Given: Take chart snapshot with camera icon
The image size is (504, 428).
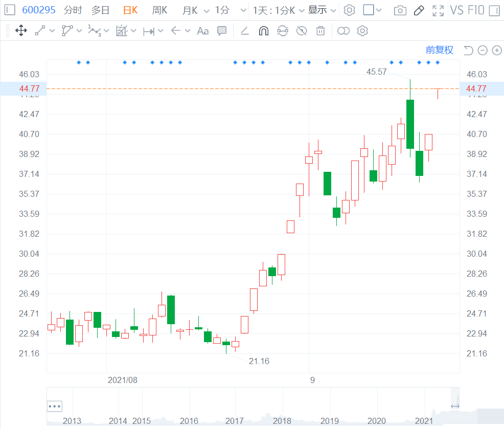Looking at the screenshot, I should coord(400,11).
